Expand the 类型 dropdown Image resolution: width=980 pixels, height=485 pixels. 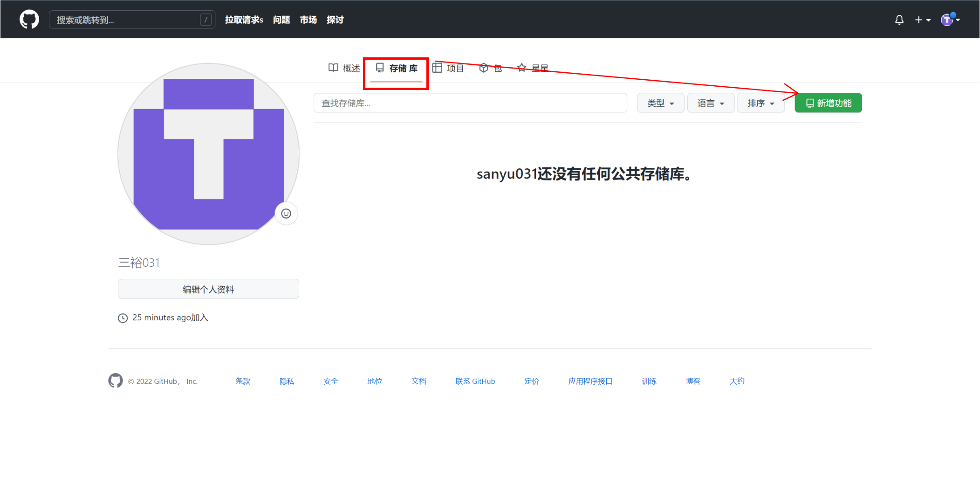[x=660, y=103]
